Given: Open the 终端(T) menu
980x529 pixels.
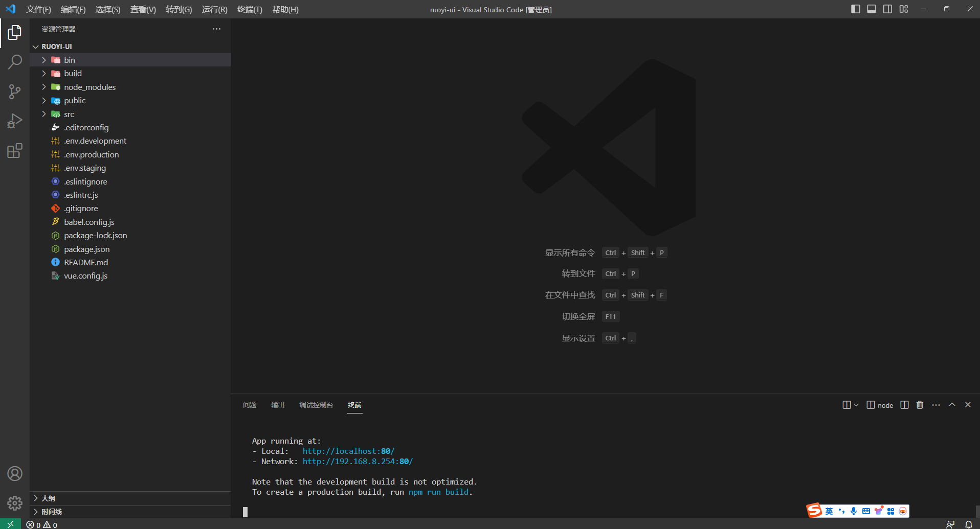Looking at the screenshot, I should tap(250, 10).
